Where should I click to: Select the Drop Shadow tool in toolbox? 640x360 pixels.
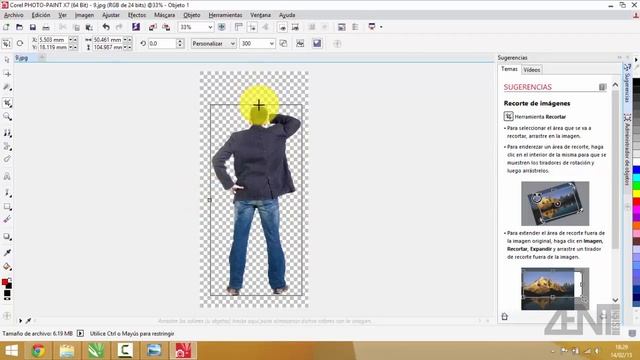[x=7, y=237]
